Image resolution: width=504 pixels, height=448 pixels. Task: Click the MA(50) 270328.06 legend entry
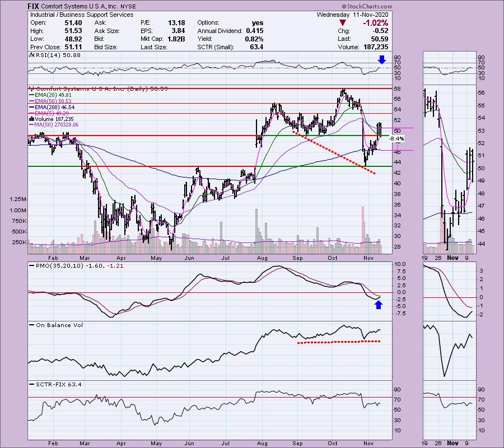(54, 125)
